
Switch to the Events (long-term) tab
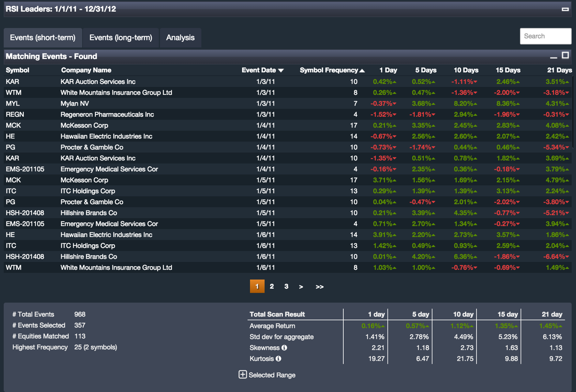tap(121, 38)
